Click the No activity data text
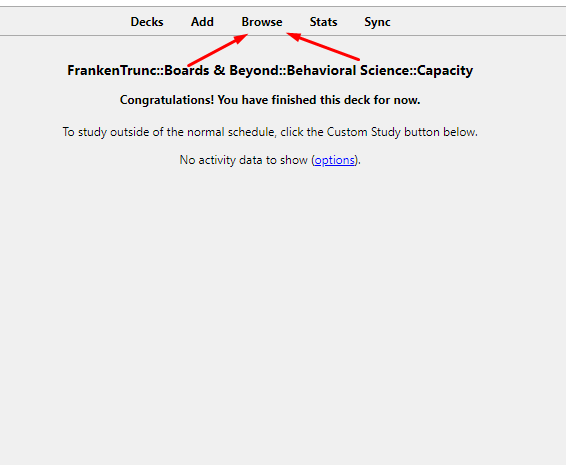Image resolution: width=566 pixels, height=465 pixels. (x=270, y=160)
